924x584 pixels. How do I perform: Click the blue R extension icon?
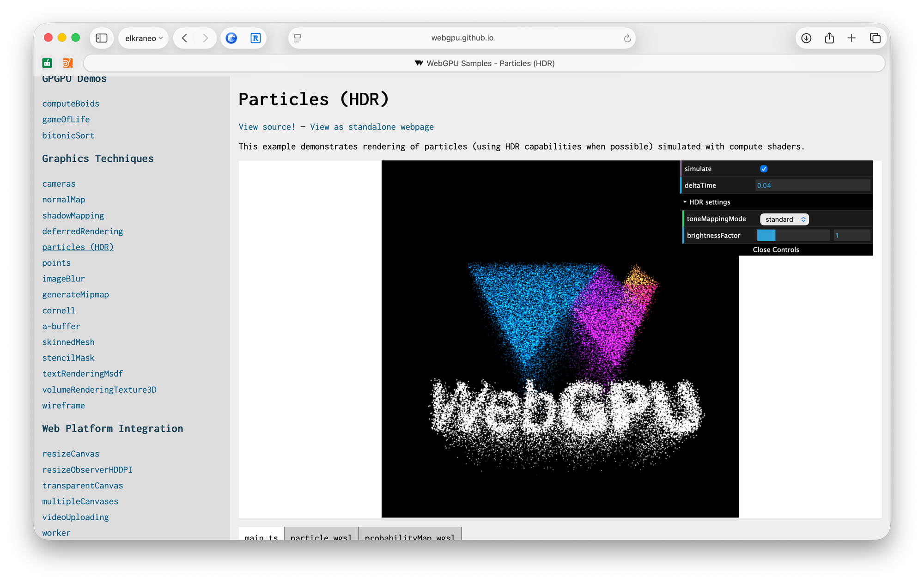point(255,38)
